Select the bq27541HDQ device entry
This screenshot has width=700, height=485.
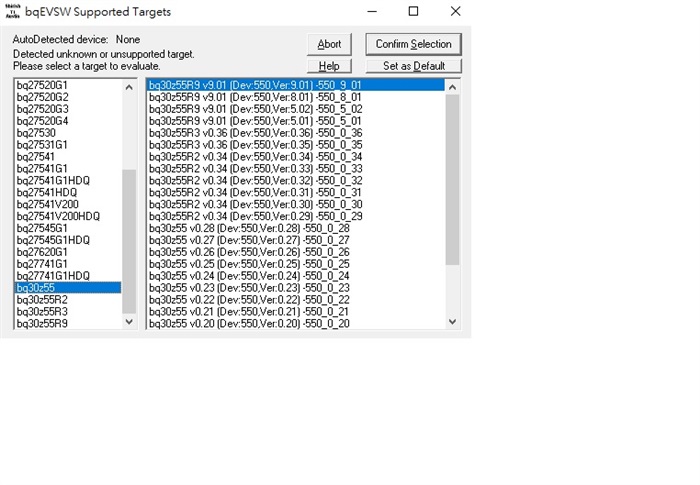(68, 192)
